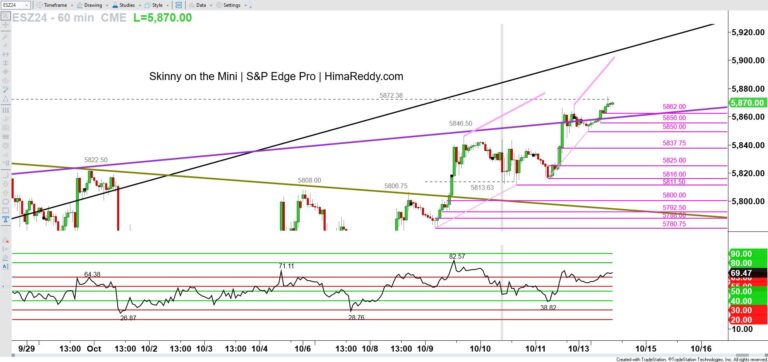Image resolution: width=768 pixels, height=362 pixels.
Task: Select the pointer tool atop the left toolbar
Action: [5, 16]
